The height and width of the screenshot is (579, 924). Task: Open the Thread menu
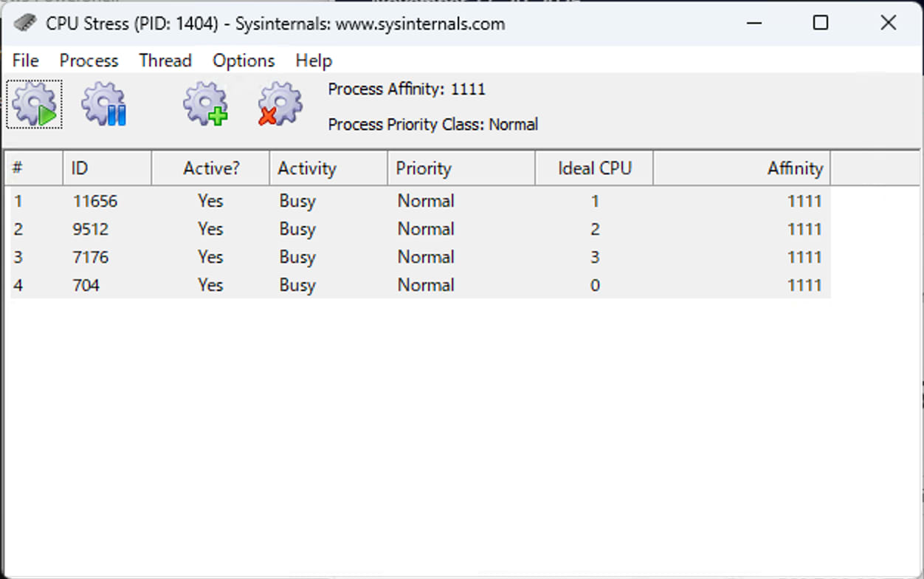point(165,61)
